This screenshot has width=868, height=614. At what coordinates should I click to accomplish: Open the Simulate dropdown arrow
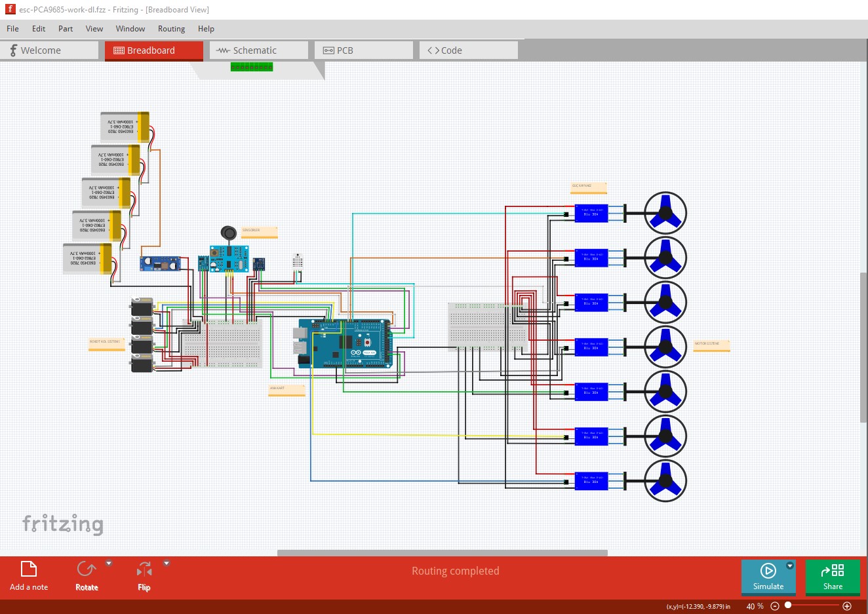(790, 566)
